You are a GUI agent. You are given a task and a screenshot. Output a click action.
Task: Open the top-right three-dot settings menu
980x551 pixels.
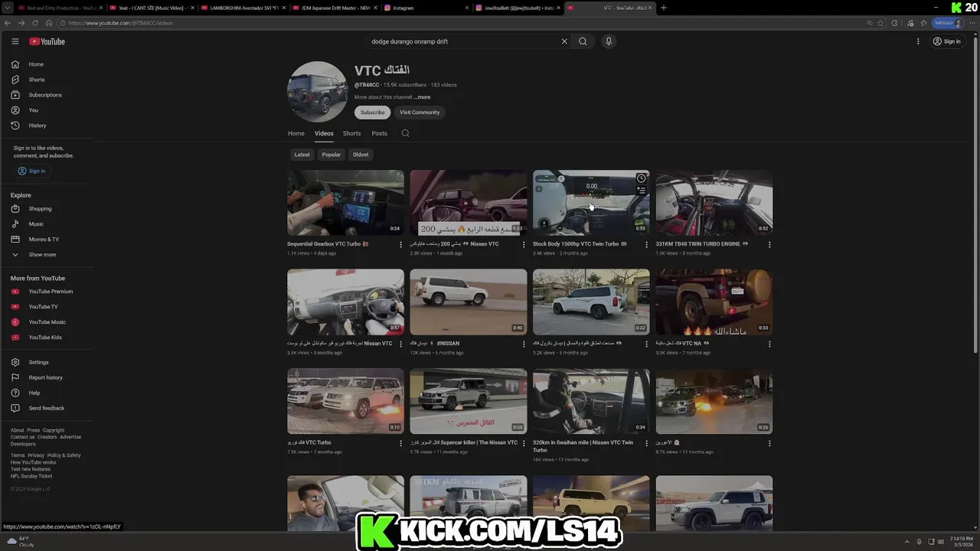[918, 41]
